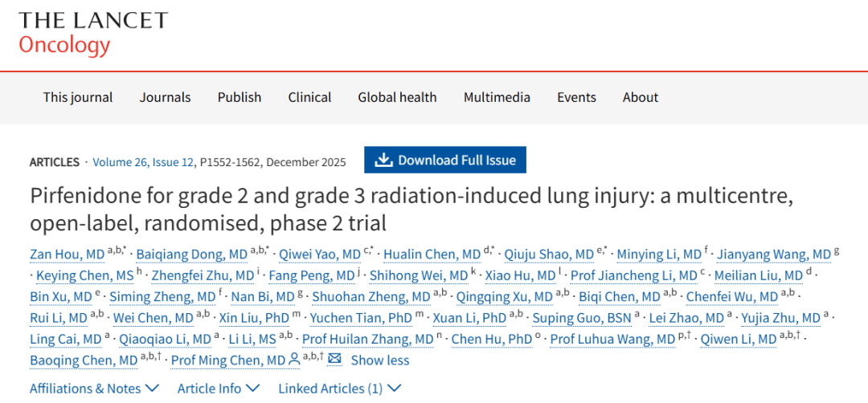The height and width of the screenshot is (403, 868).
Task: Click The Lancet Oncology logo
Action: click(x=93, y=32)
